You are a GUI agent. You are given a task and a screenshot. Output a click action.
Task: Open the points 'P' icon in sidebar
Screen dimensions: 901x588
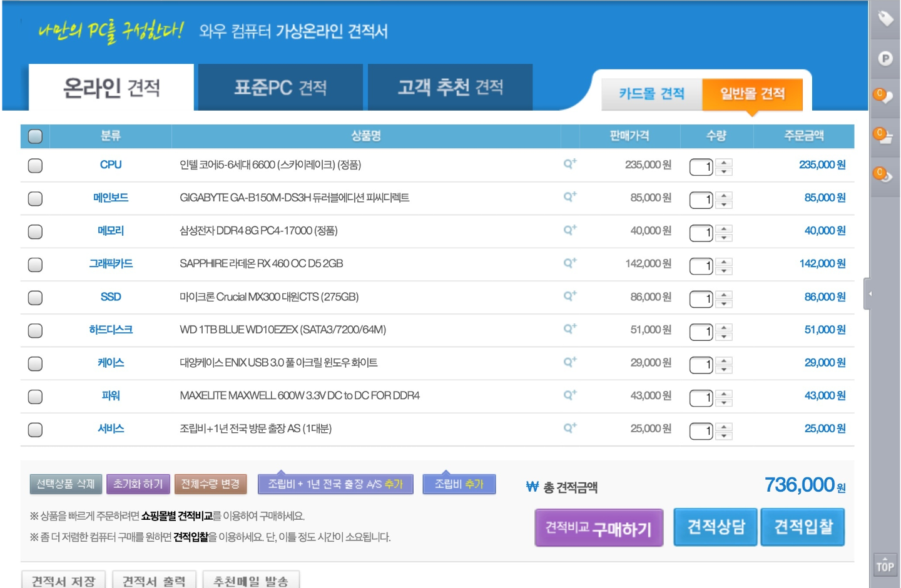pyautogui.click(x=885, y=59)
